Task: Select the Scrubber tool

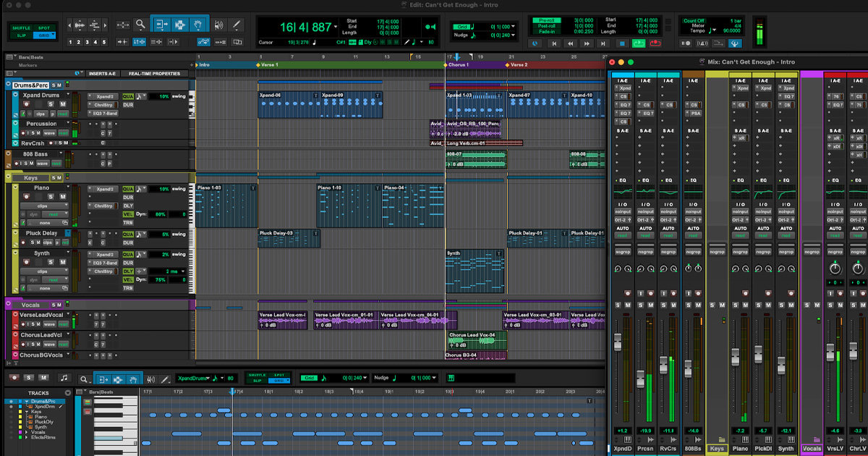Action: (219, 24)
